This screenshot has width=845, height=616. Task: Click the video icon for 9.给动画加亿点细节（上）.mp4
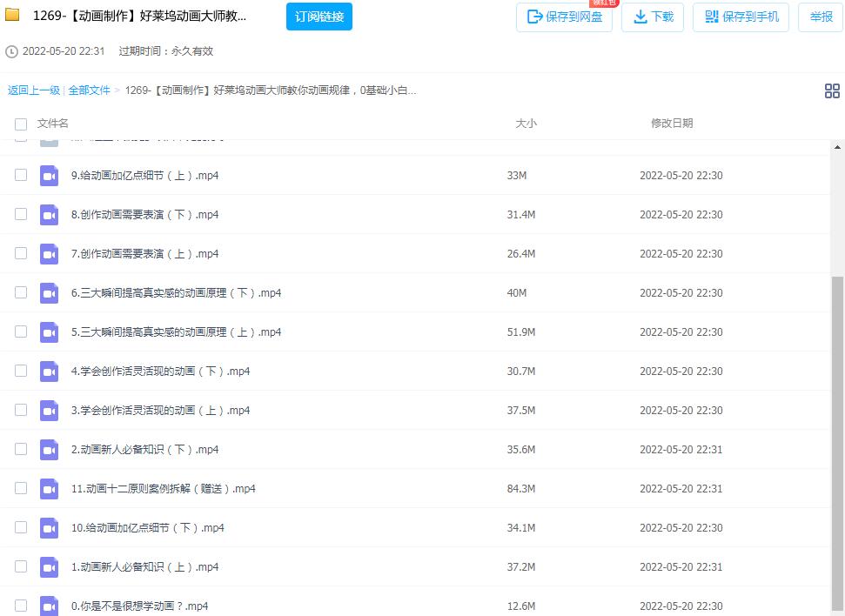tap(49, 176)
